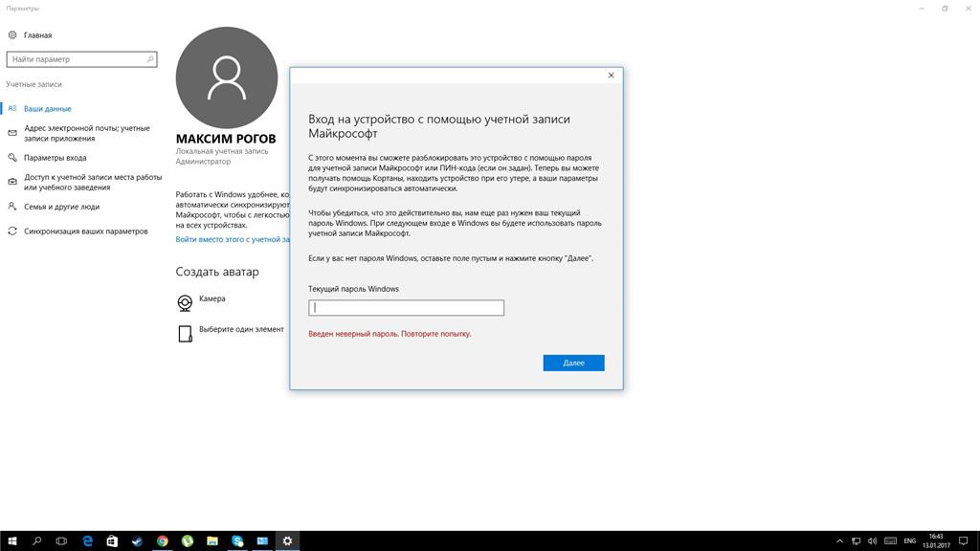Switch ENG input language
Viewport: 980px width, 551px height.
910,541
